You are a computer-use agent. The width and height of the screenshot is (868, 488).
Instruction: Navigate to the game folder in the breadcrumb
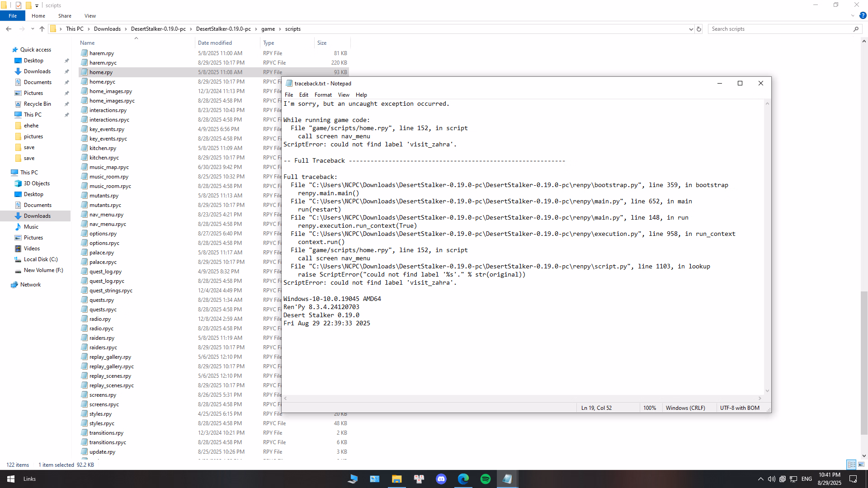click(x=268, y=29)
